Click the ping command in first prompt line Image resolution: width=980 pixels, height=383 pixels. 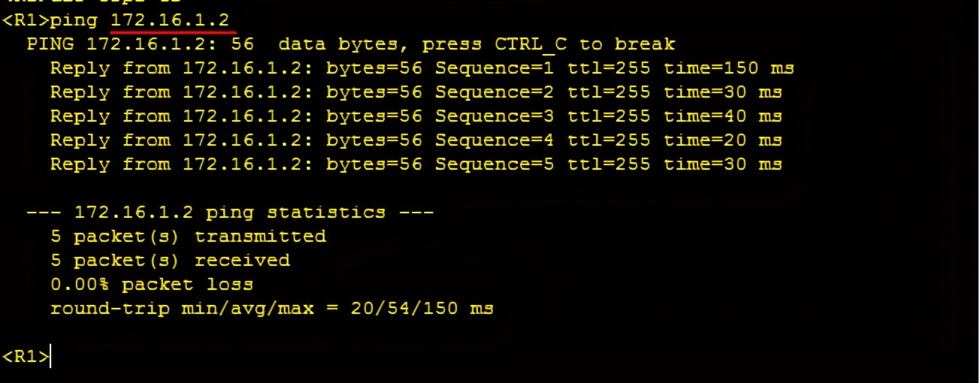coord(74,20)
